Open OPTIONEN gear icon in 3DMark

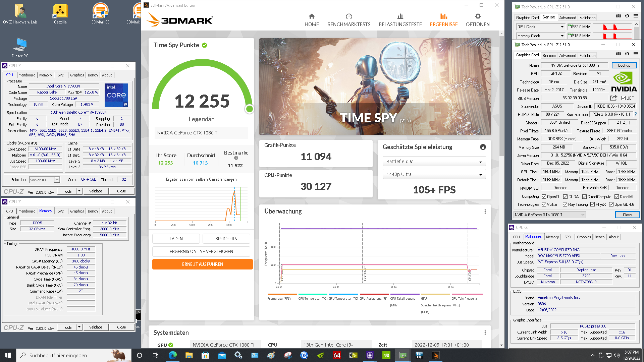pos(478,16)
